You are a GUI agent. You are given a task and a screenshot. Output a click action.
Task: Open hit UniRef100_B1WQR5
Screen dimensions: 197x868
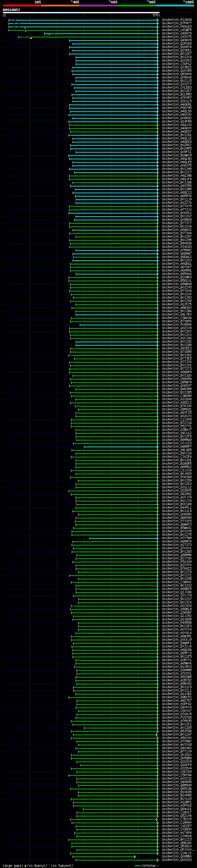(x=177, y=464)
